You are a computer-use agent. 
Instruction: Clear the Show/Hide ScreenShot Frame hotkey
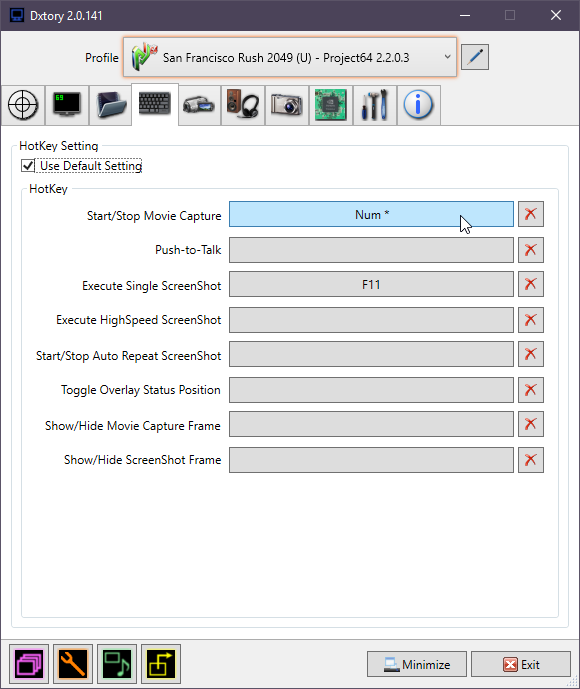point(531,460)
